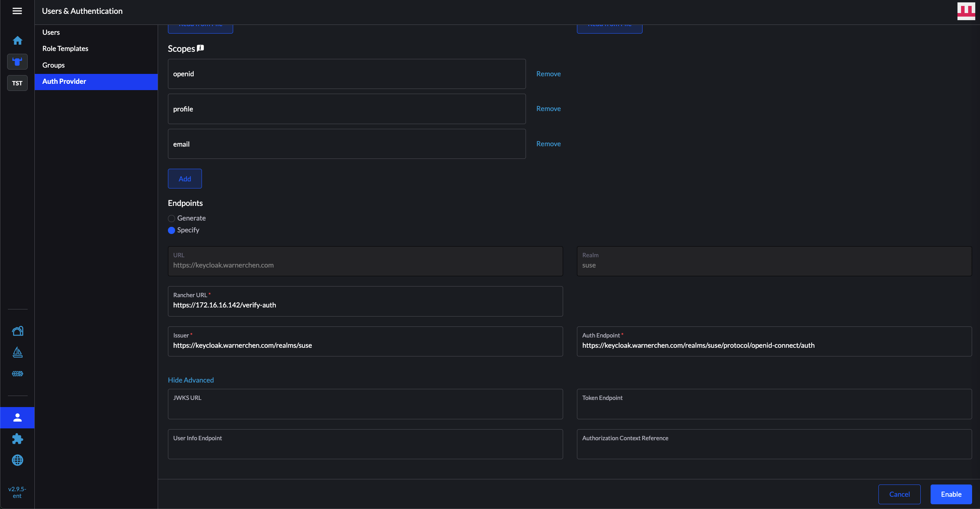
Task: Collapse advanced options via Hide Advanced
Action: pyautogui.click(x=190, y=380)
